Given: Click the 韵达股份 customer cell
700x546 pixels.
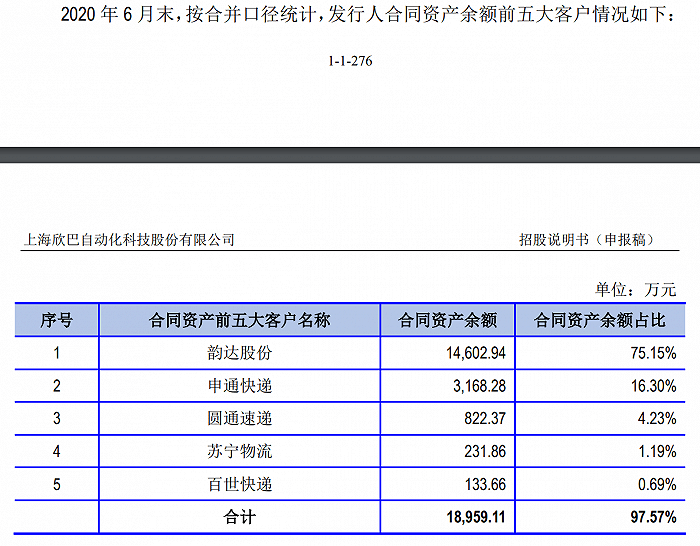Looking at the screenshot, I should pos(239,353).
